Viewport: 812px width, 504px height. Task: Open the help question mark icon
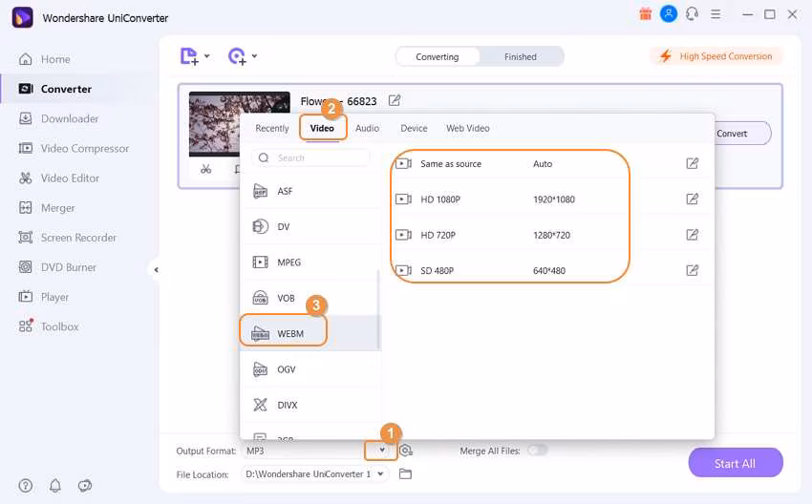click(26, 486)
